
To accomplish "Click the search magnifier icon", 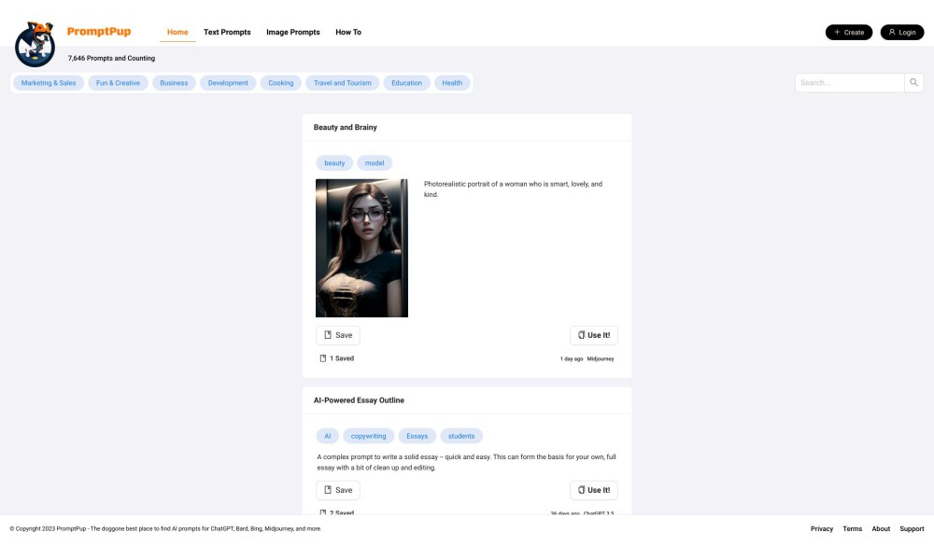I will (x=913, y=83).
